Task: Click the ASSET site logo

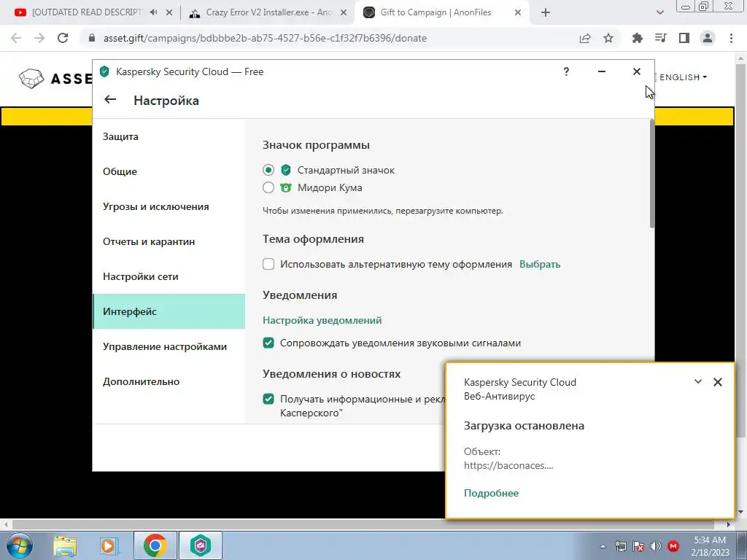Action: 55,78
